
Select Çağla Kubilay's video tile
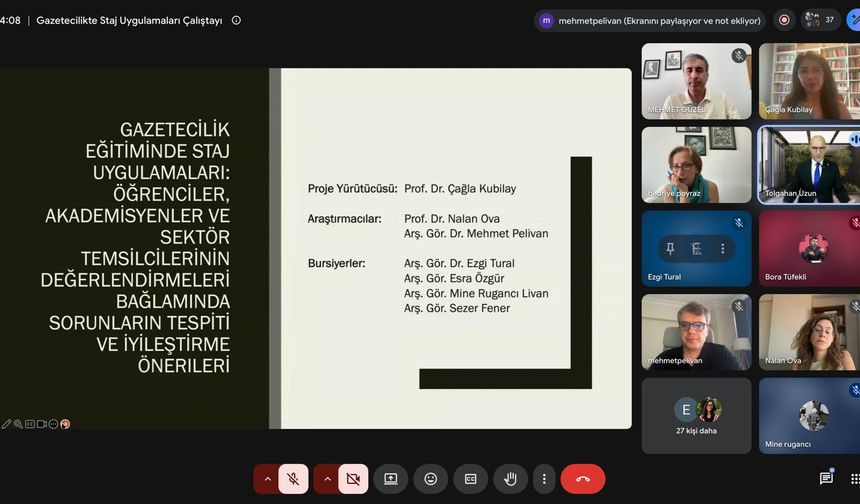coord(810,81)
